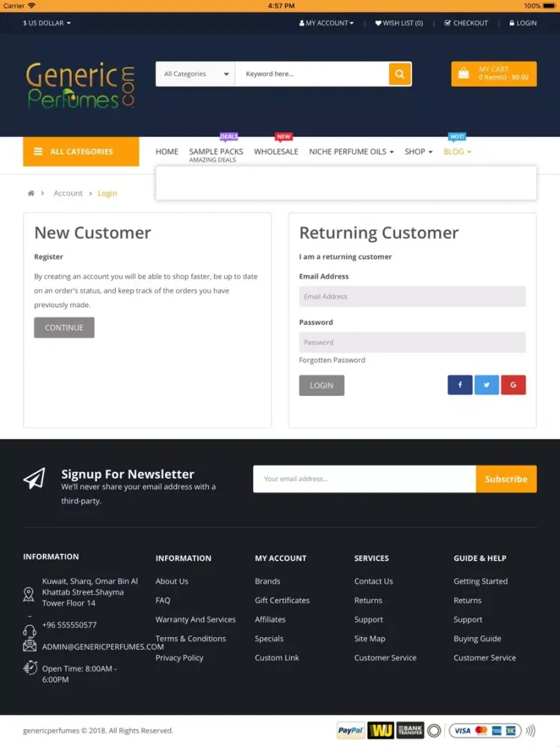Click the Password input field
The width and height of the screenshot is (560, 747).
[x=412, y=342]
